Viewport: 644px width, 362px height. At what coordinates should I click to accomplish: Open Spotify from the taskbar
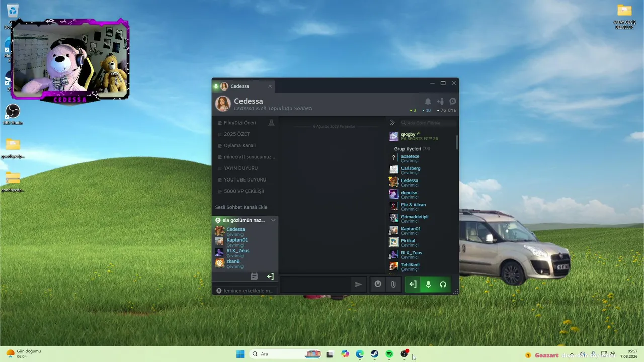coord(389,354)
